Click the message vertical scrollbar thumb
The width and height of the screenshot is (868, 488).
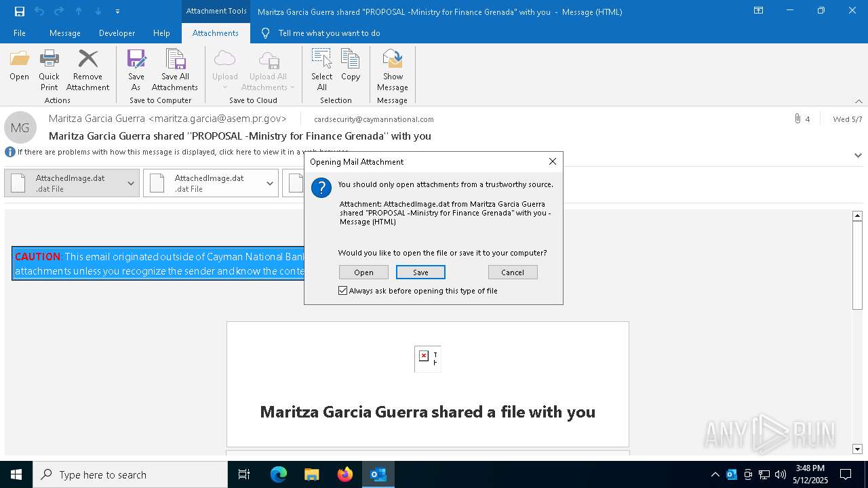click(x=857, y=265)
